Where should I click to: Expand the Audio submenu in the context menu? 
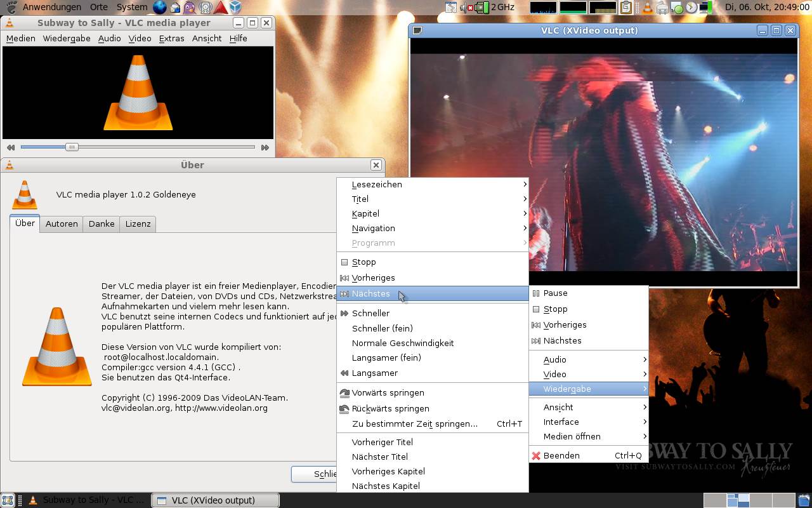555,359
